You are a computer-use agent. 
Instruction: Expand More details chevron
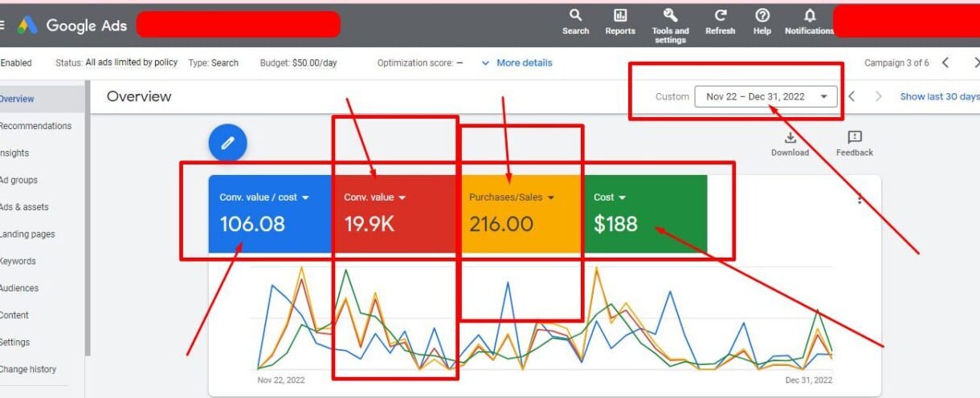(x=485, y=63)
